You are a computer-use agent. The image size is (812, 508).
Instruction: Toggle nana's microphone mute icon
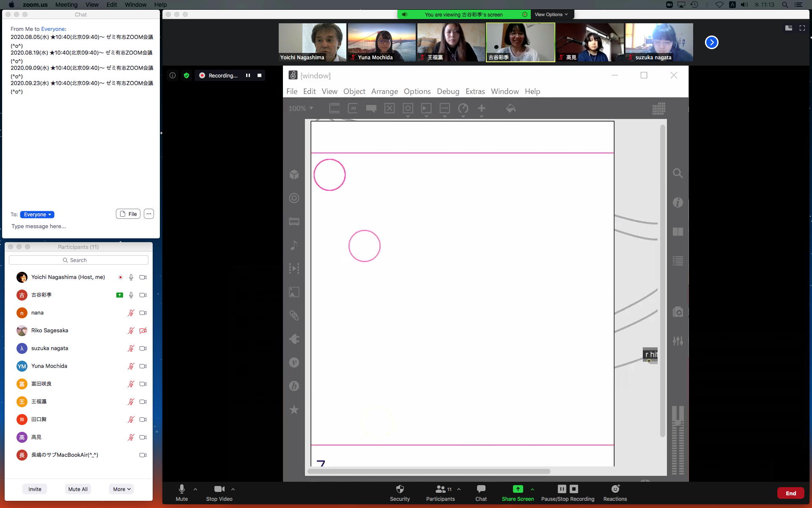click(x=131, y=313)
